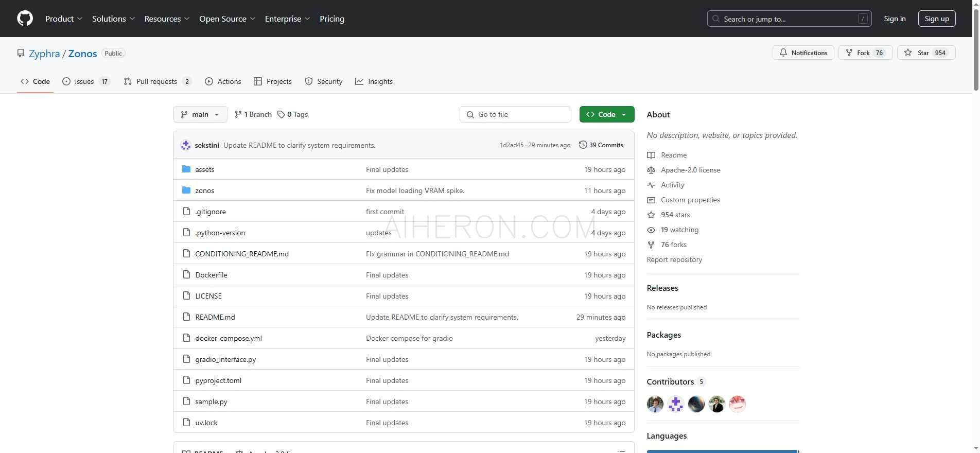Click the Search or jump to field
The width and height of the screenshot is (980, 453).
[x=789, y=19]
